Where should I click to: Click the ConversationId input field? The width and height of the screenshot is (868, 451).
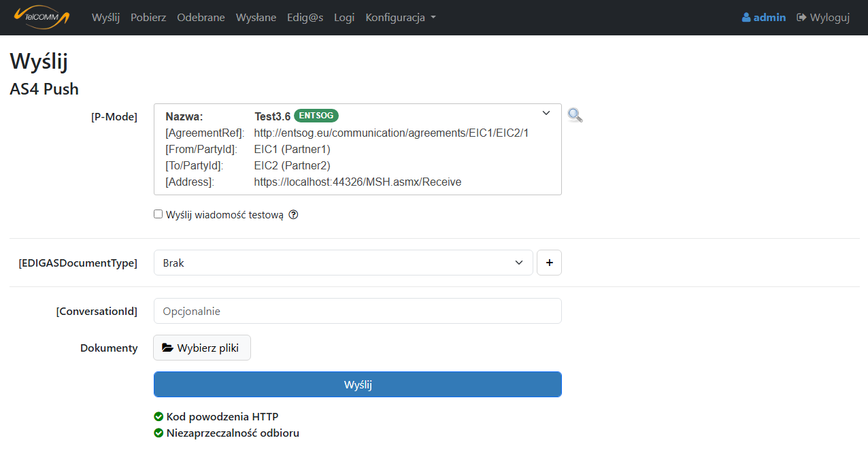click(x=357, y=311)
